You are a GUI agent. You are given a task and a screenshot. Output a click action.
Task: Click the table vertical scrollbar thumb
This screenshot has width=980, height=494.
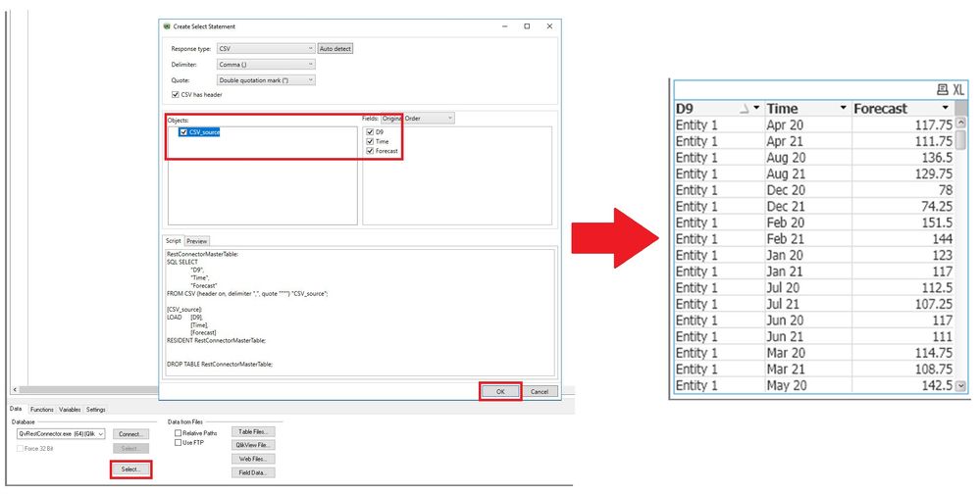tap(961, 140)
